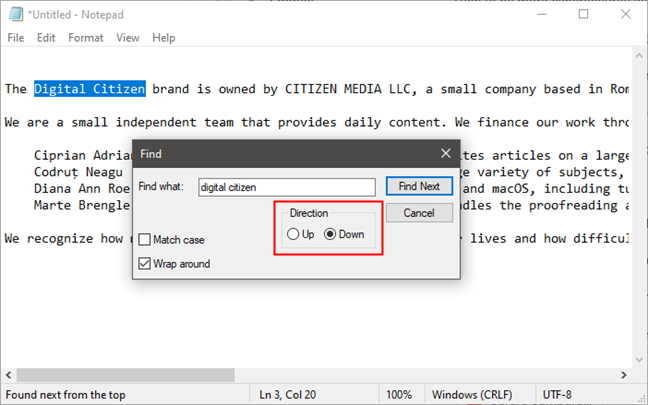Select the Down direction radio button
The height and width of the screenshot is (405, 648).
point(330,234)
